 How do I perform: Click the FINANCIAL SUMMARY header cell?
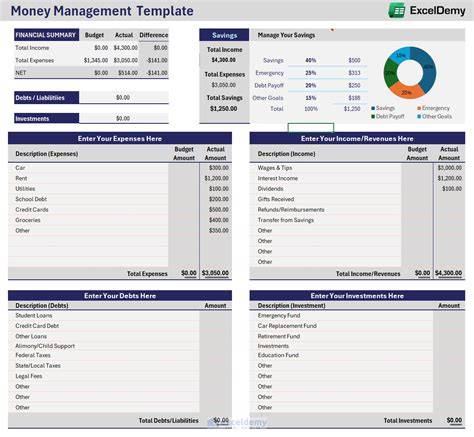tap(47, 35)
